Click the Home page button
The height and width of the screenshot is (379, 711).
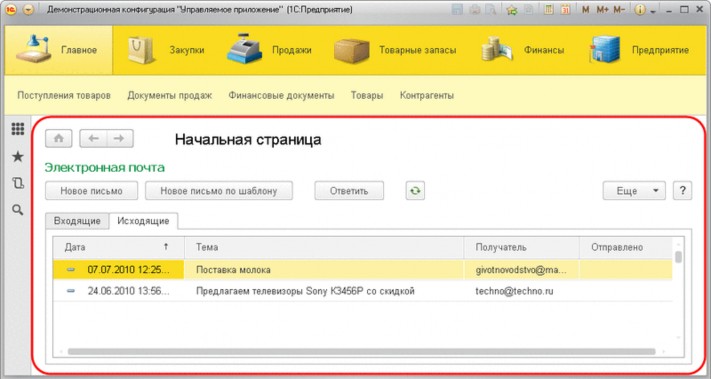tap(58, 138)
